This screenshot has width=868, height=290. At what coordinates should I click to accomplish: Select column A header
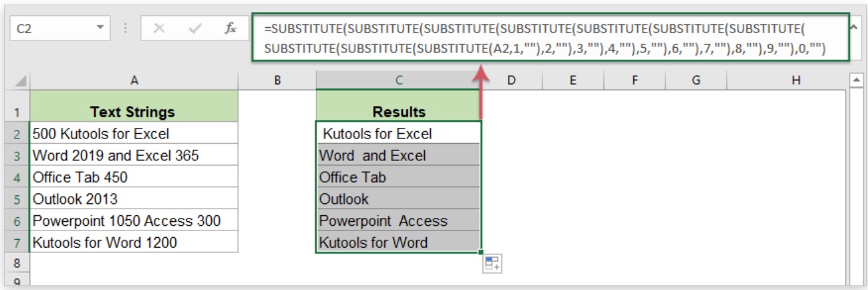coord(134,81)
